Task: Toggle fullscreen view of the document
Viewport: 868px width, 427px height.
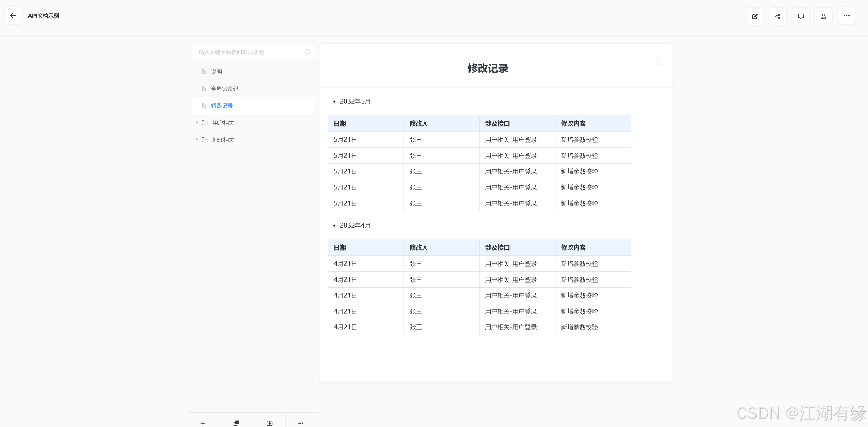Action: (x=660, y=62)
